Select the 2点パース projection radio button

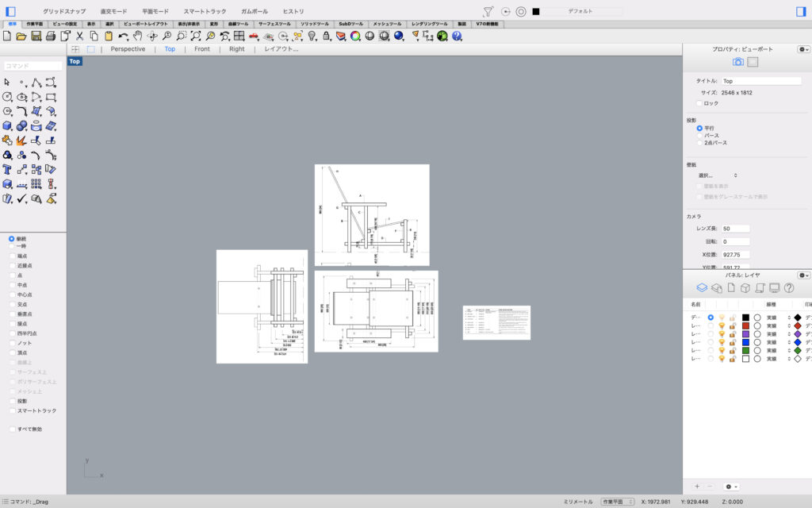(699, 143)
